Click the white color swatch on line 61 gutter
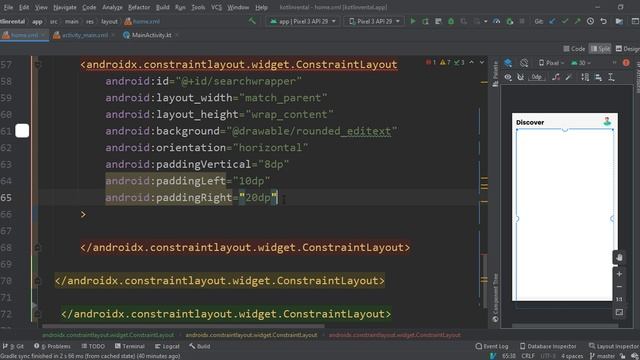Image resolution: width=640 pixels, height=360 pixels. 22,131
